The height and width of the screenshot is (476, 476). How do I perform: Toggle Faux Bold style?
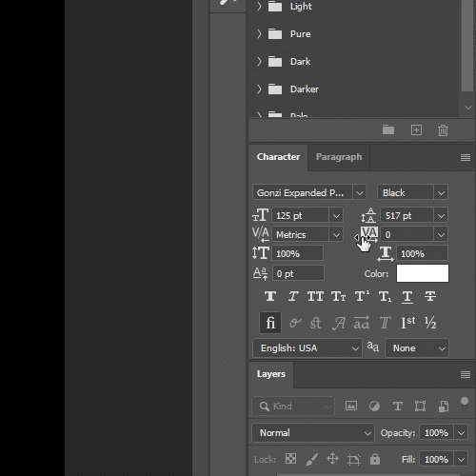point(270,296)
